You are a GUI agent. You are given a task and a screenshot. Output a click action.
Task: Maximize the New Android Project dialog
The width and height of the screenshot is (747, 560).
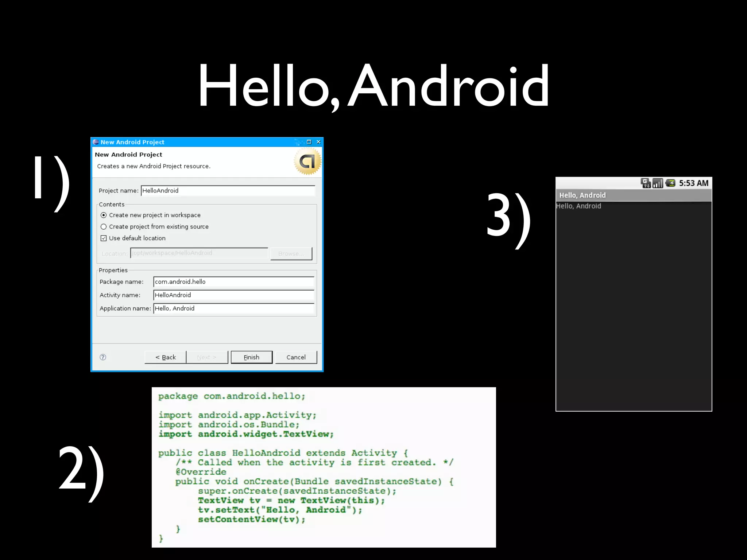pos(309,142)
